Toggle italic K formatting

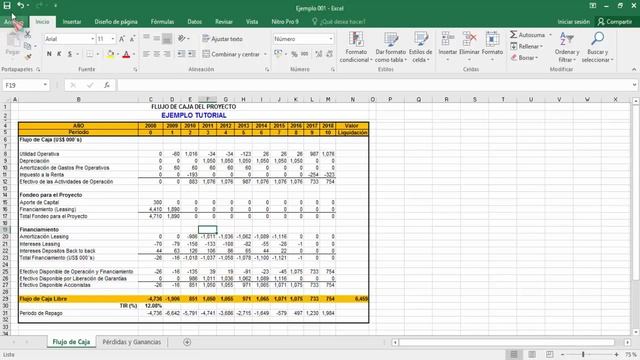coord(59,54)
